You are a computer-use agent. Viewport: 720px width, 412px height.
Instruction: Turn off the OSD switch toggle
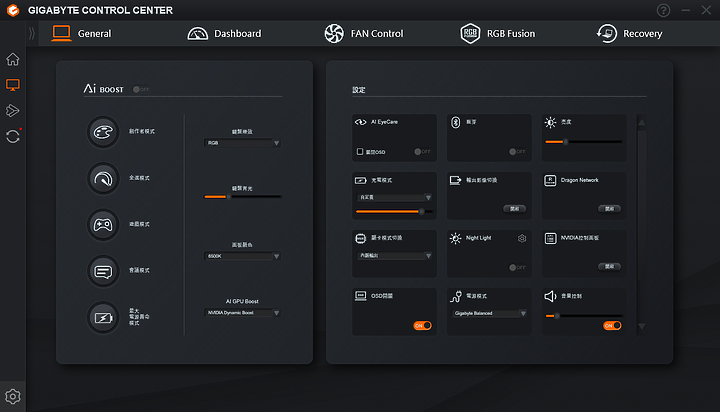pos(422,326)
